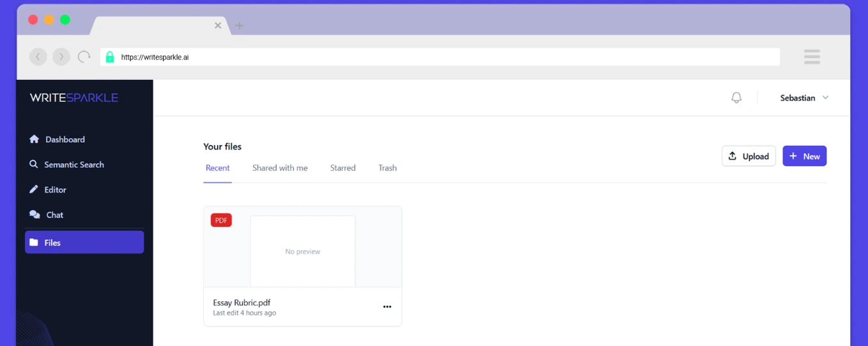Viewport: 868px width, 346px height.
Task: Click the WriteSparkle logo
Action: [x=74, y=98]
